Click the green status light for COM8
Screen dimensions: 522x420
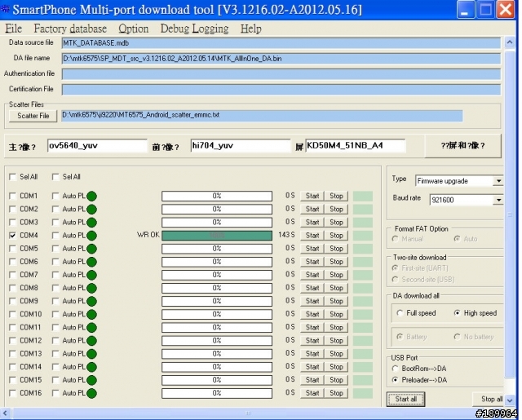click(x=91, y=288)
